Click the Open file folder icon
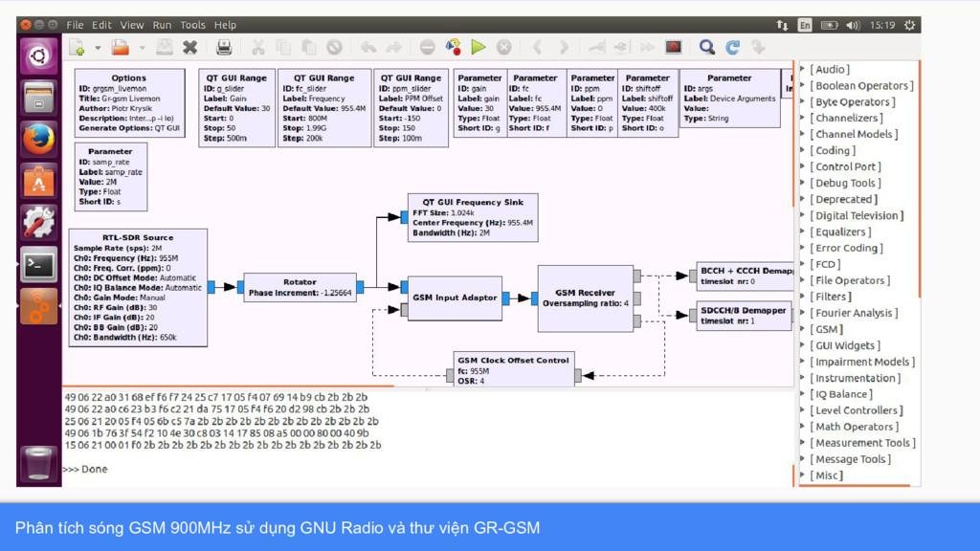 click(x=120, y=47)
